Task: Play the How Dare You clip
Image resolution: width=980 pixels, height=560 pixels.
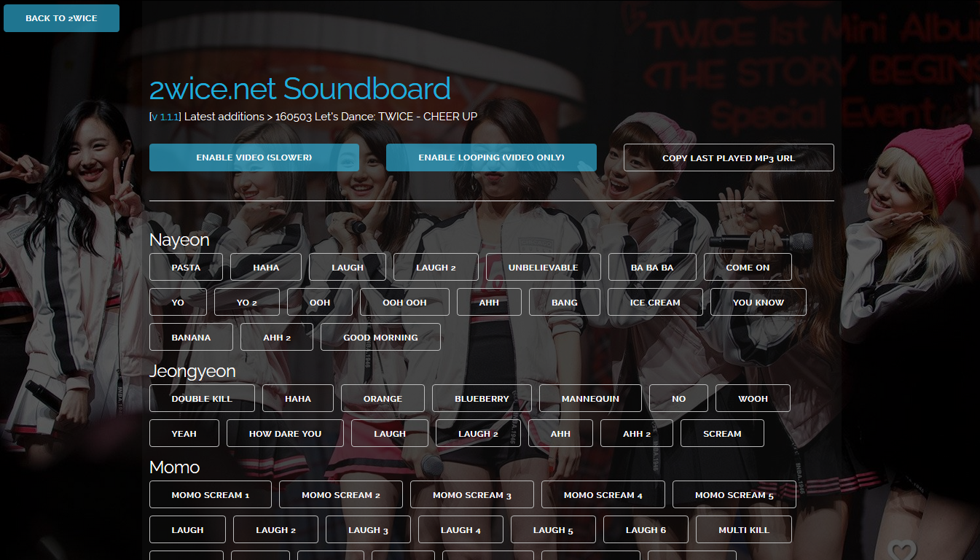Action: [285, 433]
